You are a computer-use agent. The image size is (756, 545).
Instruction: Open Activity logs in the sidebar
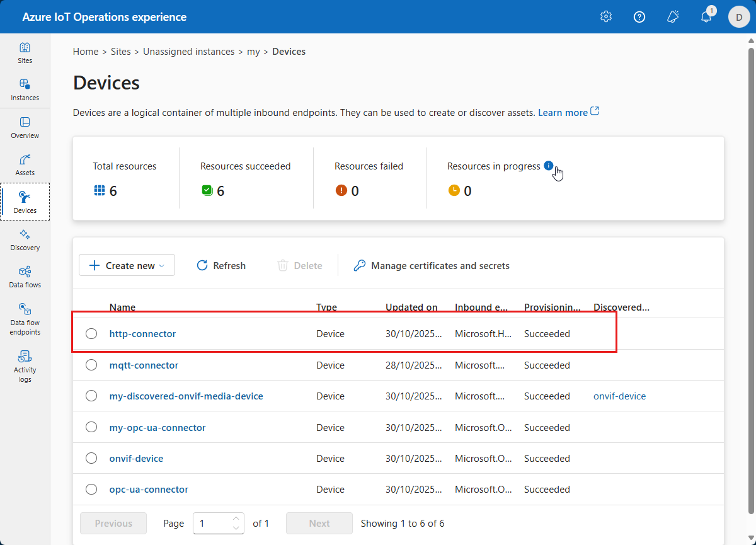(25, 365)
